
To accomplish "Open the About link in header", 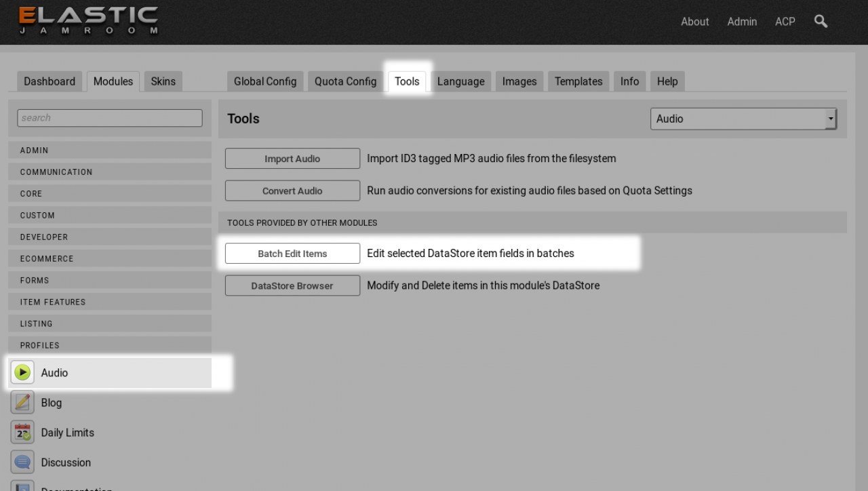I will (695, 22).
